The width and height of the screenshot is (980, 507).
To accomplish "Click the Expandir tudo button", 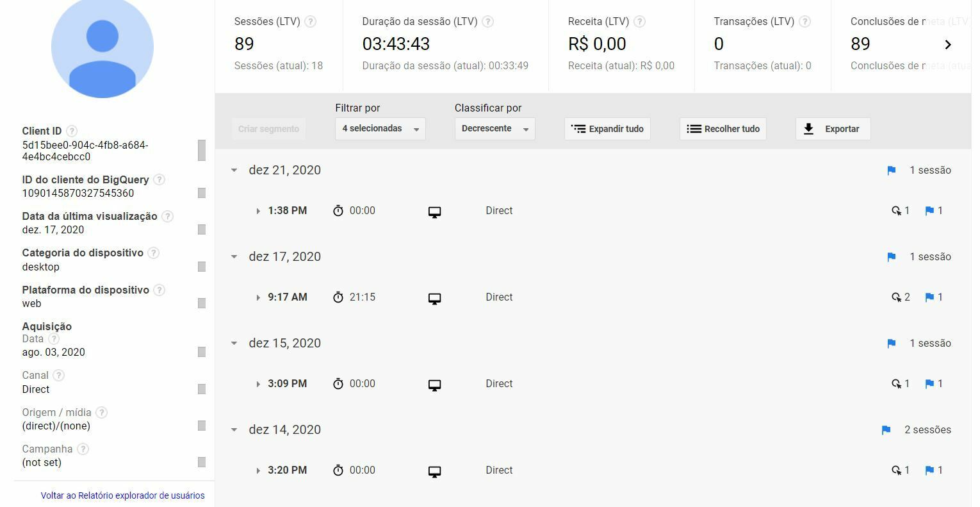I will (x=607, y=129).
